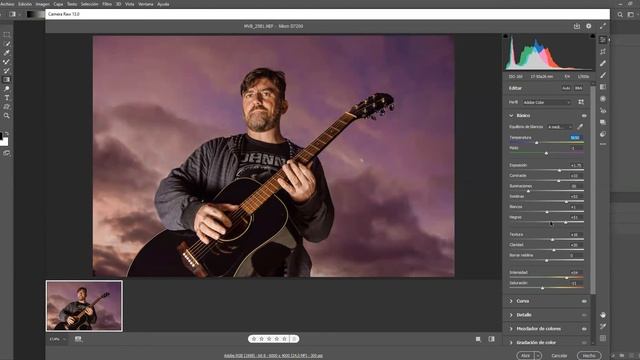Click the Exposición slider handle
Image resolution: width=640 pixels, height=360 pixels.
click(560, 170)
